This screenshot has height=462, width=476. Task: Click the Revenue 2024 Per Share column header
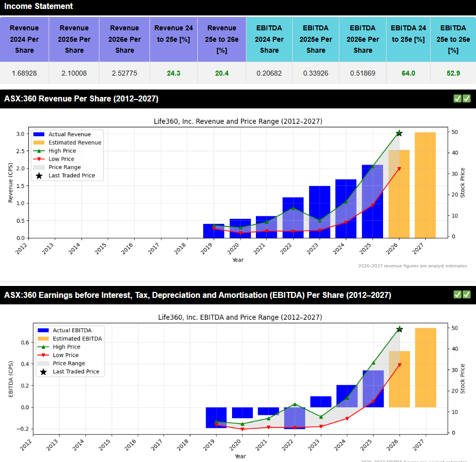pyautogui.click(x=24, y=39)
